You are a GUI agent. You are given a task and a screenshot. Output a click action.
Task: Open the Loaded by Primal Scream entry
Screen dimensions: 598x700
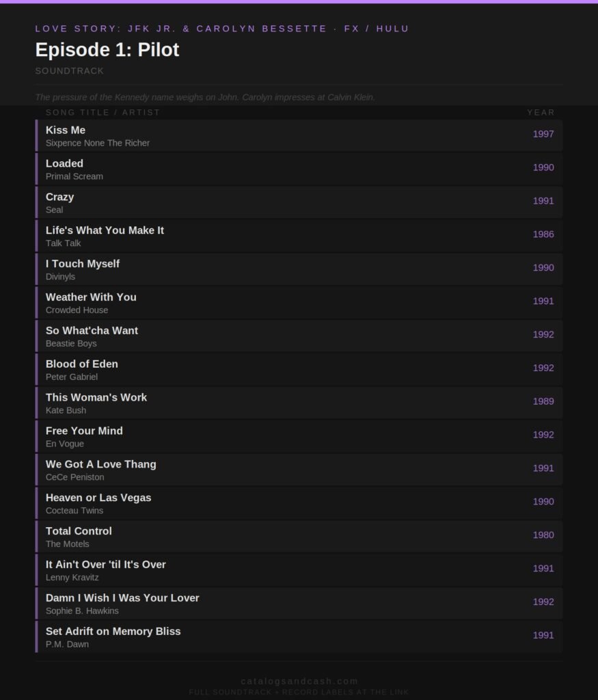coord(299,170)
